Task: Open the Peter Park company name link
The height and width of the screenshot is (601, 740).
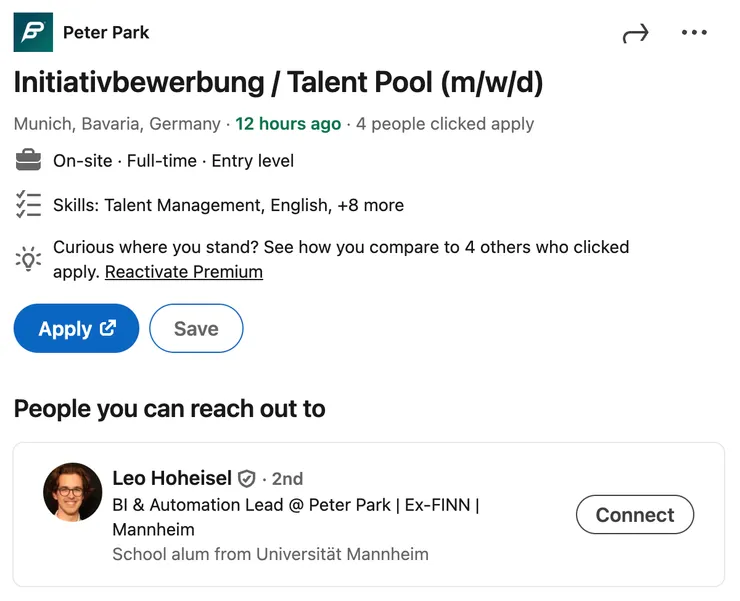Action: pyautogui.click(x=106, y=32)
